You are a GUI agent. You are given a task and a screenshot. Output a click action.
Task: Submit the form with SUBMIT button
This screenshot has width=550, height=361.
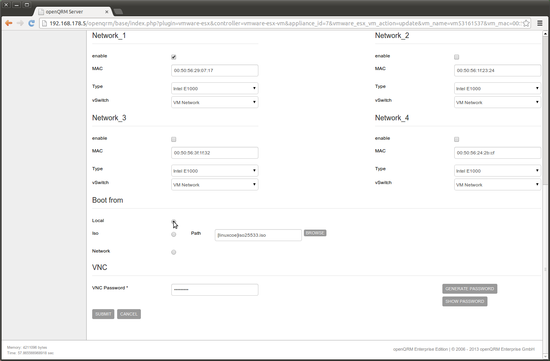pos(103,314)
